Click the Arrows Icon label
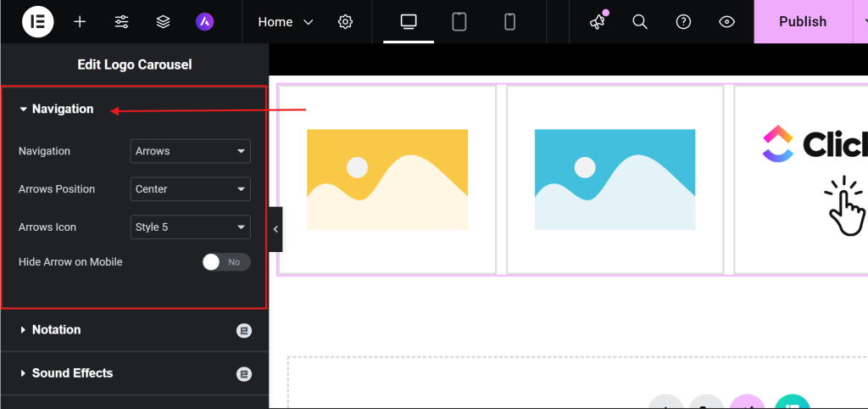The width and height of the screenshot is (868, 409). pos(47,227)
